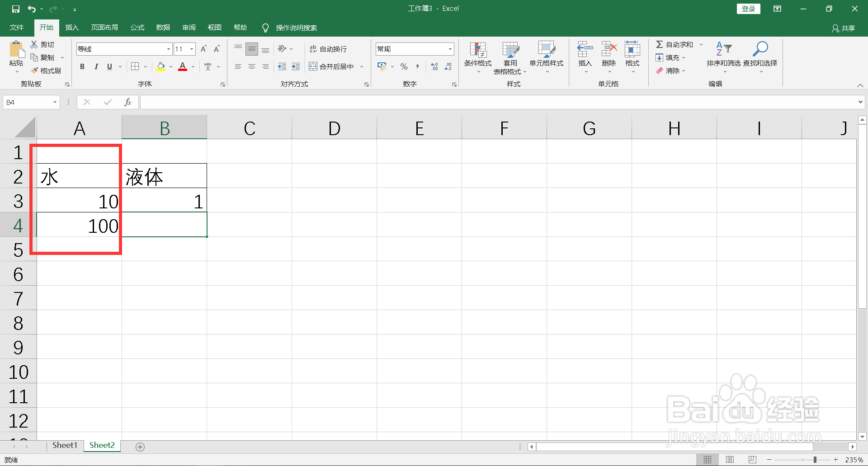
Task: Select column C header
Action: [250, 128]
